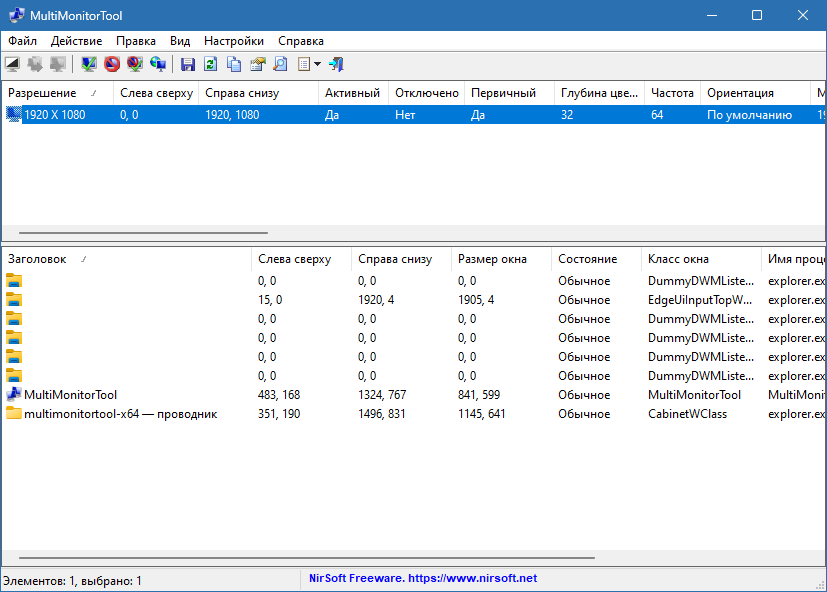Click status text Элементов: 1, выбрано: 1
The height and width of the screenshot is (592, 827).
point(72,581)
